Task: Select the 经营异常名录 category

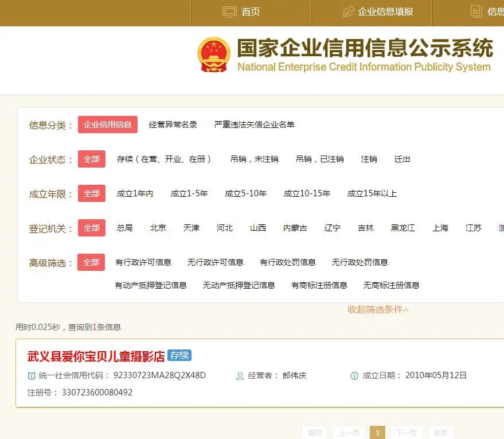Action: [x=173, y=125]
